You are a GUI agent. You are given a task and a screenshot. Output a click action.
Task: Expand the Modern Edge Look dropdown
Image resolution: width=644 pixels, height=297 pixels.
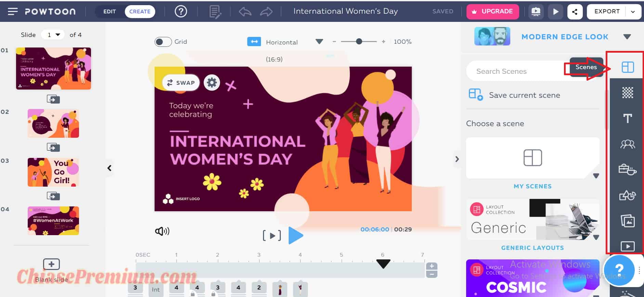(627, 37)
